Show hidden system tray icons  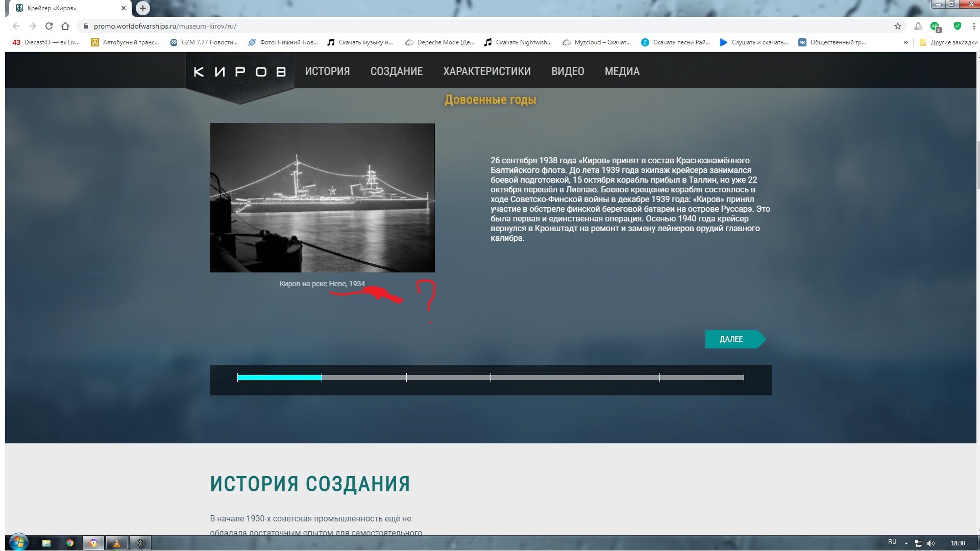pyautogui.click(x=906, y=543)
